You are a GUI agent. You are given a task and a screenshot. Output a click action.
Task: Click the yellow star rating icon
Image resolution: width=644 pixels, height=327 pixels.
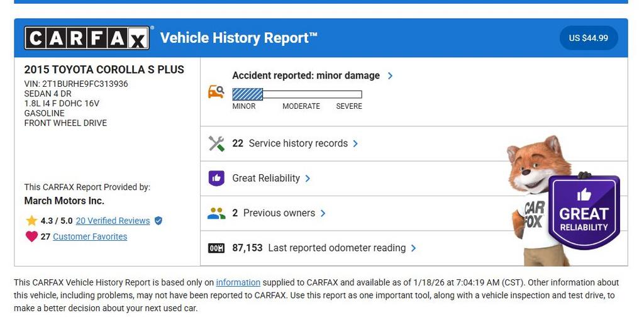click(31, 221)
